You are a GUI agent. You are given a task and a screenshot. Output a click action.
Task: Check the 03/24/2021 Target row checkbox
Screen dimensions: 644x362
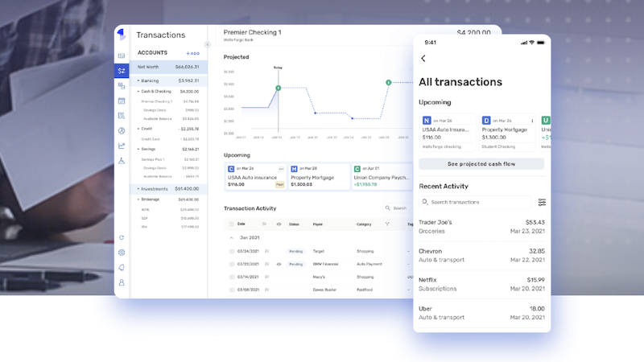coord(232,251)
